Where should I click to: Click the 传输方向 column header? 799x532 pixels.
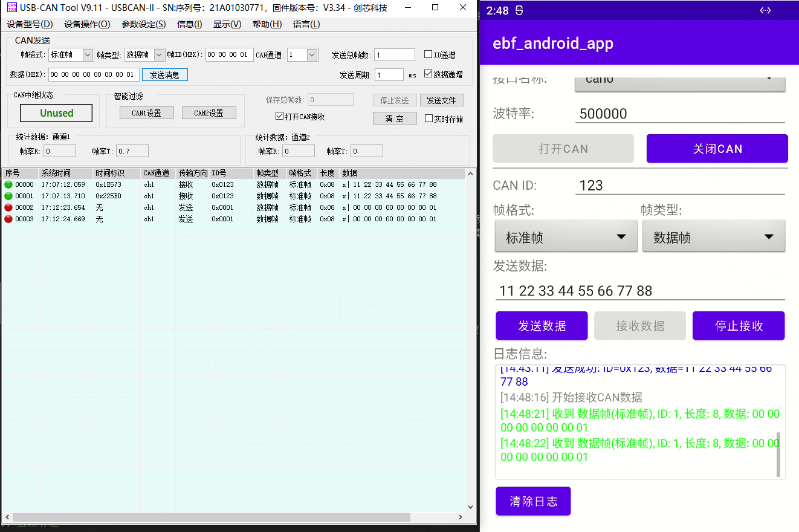pyautogui.click(x=193, y=174)
